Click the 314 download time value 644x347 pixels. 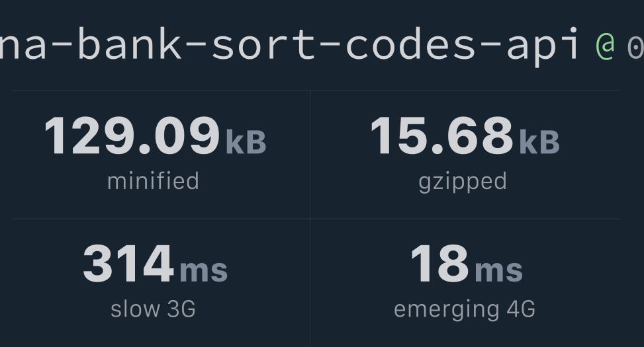(128, 264)
